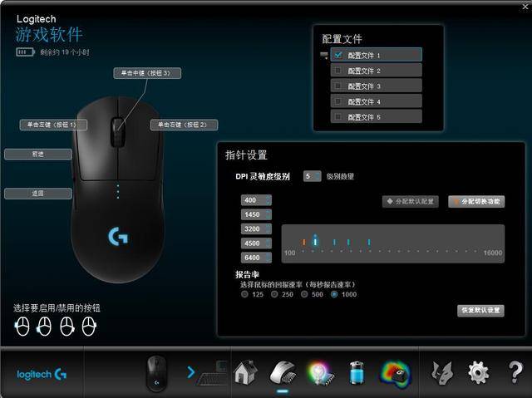
Task: Select the mouse device thumbnail in bottom bar
Action: coord(156,373)
